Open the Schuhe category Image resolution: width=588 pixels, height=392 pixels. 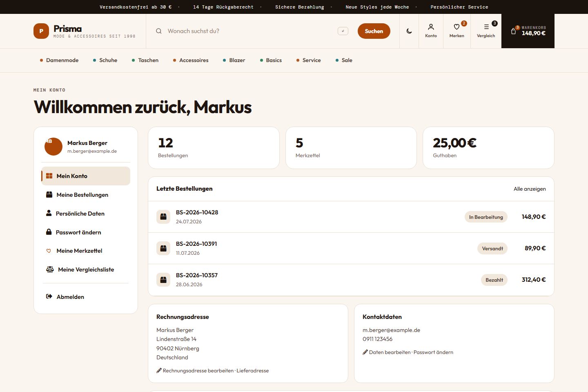[x=105, y=60]
